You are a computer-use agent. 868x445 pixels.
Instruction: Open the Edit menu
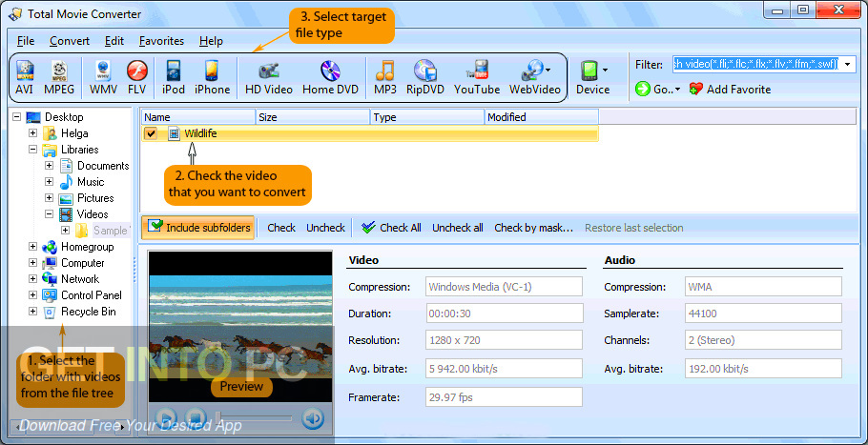(114, 41)
